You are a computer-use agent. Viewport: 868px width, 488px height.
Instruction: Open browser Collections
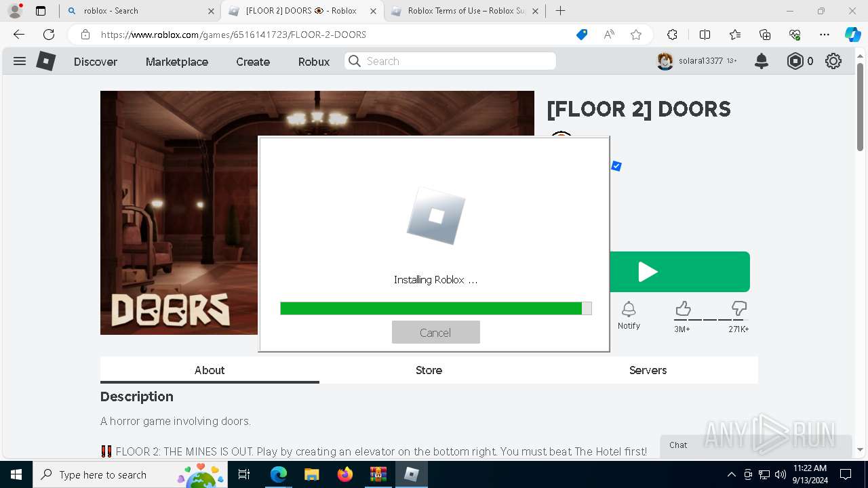(x=765, y=35)
